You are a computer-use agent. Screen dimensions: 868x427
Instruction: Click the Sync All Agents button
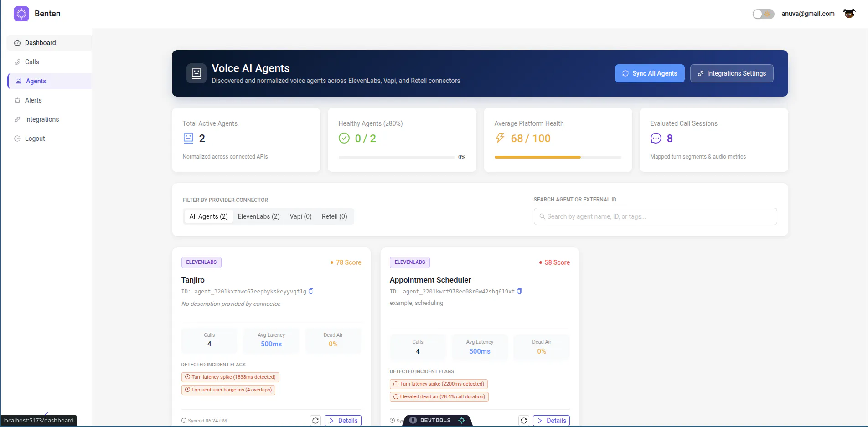(650, 73)
